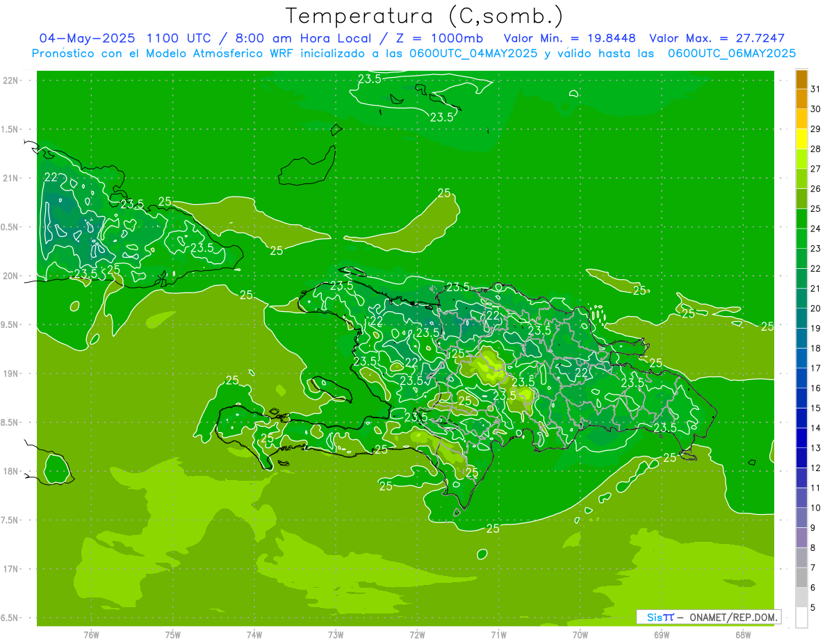
Task: Click the color bar legend value '12'
Action: click(x=816, y=468)
